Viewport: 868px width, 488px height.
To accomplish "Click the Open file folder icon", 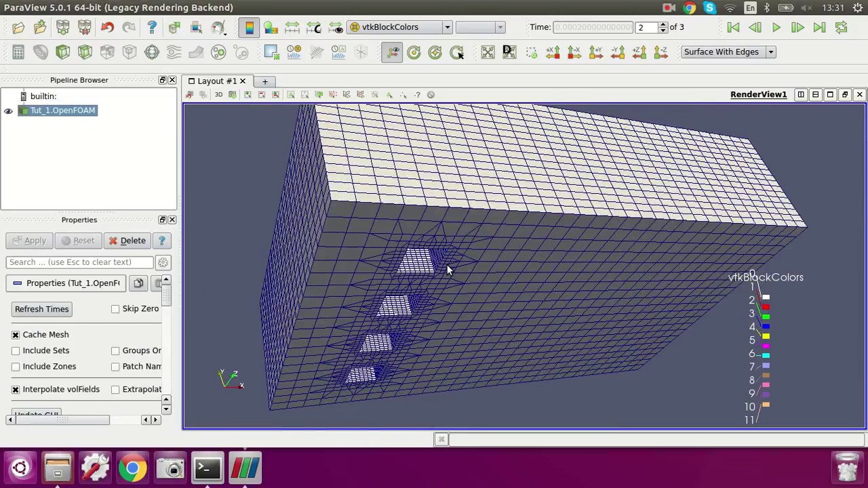I will tap(18, 27).
